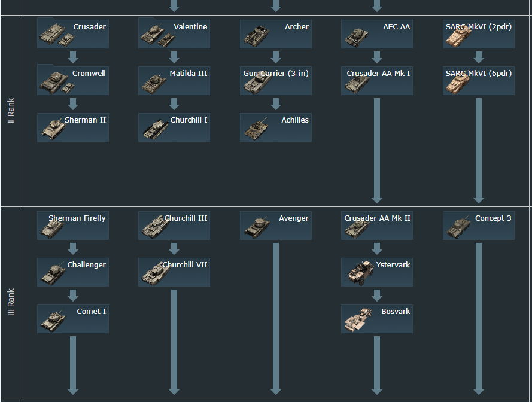Click the Crusader AA Mk I card
Image resolution: width=532 pixels, height=402 pixels.
377,80
